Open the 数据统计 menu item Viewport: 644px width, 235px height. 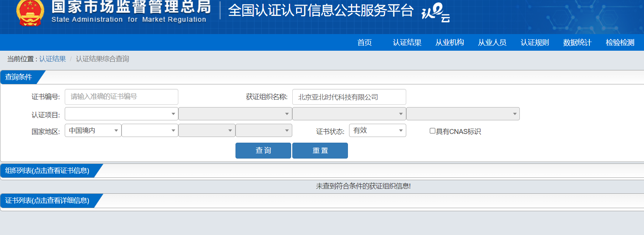pos(577,42)
